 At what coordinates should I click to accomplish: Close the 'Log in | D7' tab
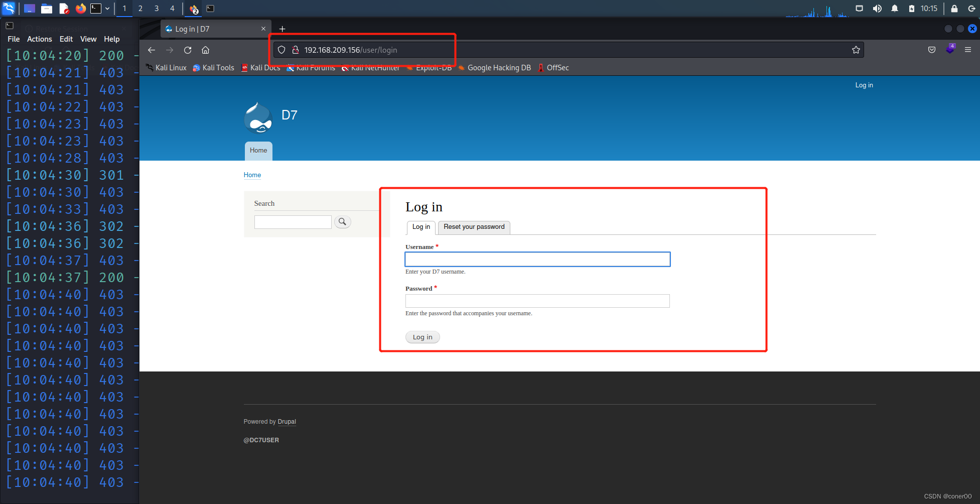tap(263, 29)
